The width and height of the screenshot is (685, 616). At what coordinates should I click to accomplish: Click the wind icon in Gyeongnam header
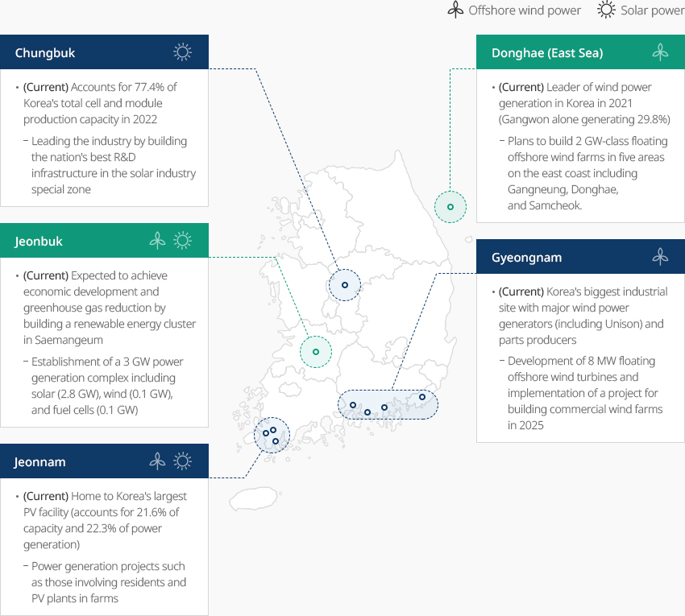[x=660, y=257]
